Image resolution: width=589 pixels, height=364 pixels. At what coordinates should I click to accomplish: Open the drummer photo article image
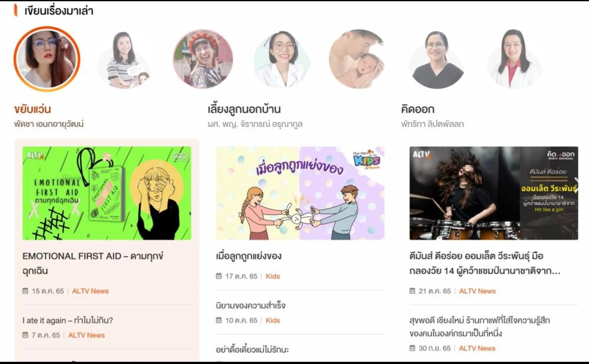click(x=494, y=193)
